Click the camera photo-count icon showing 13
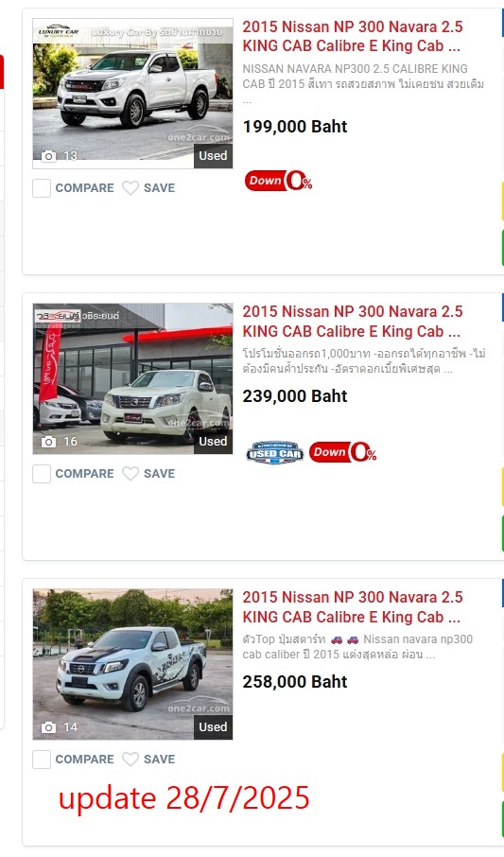The width and height of the screenshot is (504, 857). [48, 156]
